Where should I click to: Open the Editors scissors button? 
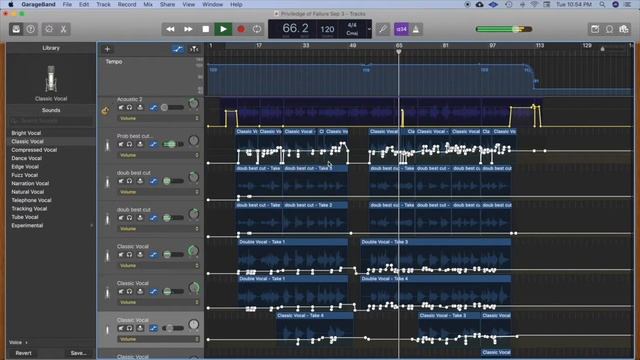pyautogui.click(x=64, y=29)
